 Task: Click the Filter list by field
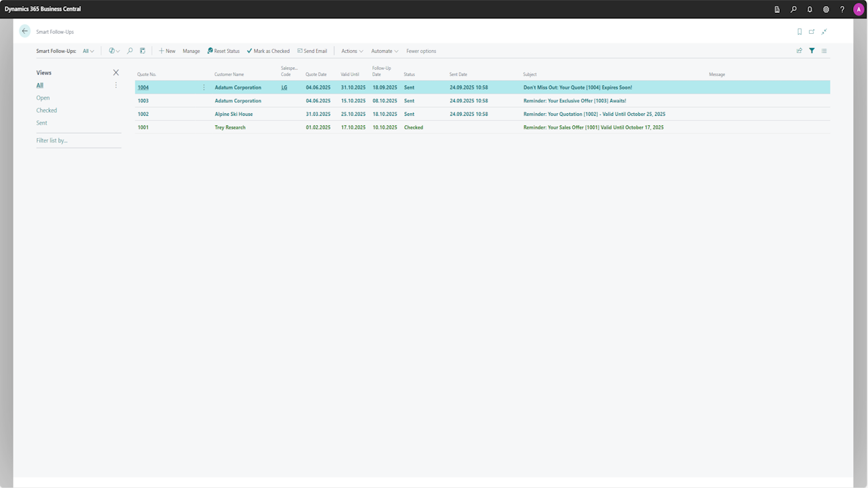click(79, 140)
